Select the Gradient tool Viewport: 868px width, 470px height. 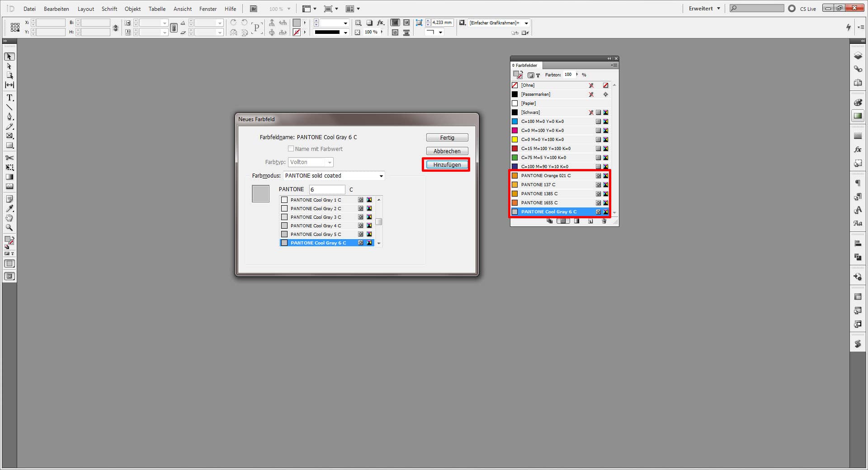click(x=9, y=177)
